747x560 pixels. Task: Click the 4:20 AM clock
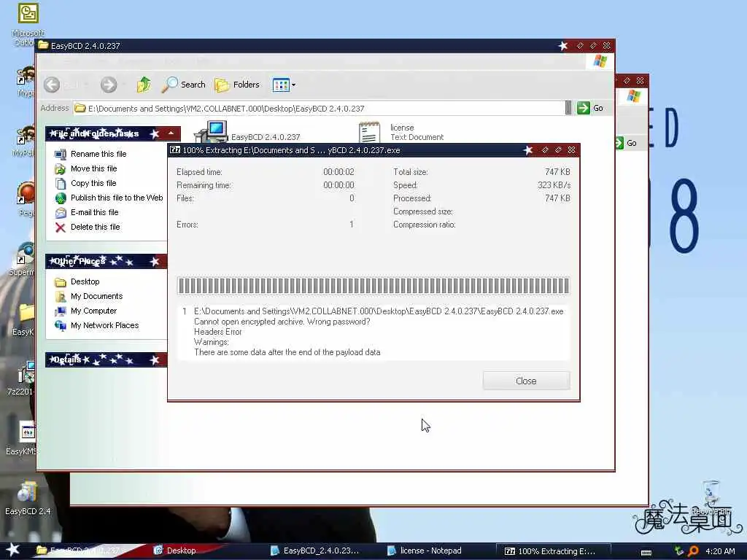point(720,551)
